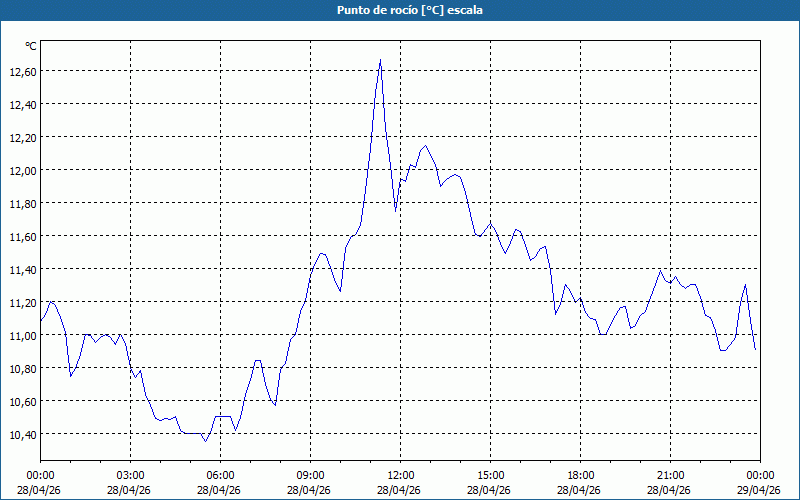The image size is (800, 500).
Task: Select the 12,60 y-axis label
Action: coord(22,71)
